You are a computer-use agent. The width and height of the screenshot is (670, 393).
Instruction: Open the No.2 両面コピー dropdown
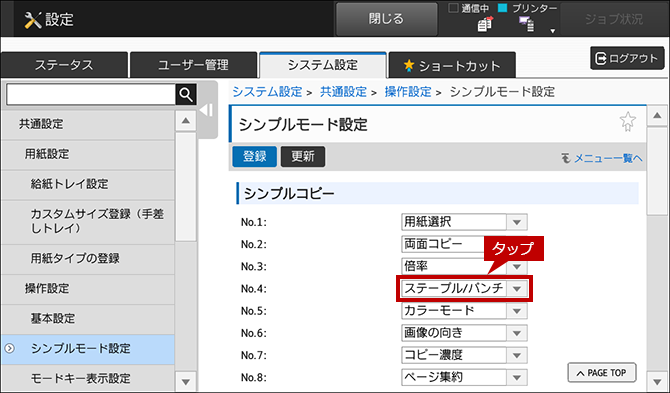tap(464, 244)
